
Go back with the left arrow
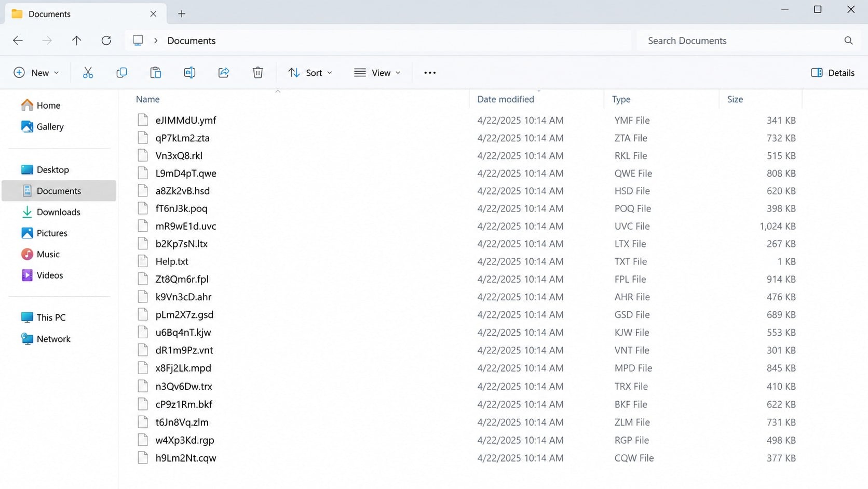point(18,41)
